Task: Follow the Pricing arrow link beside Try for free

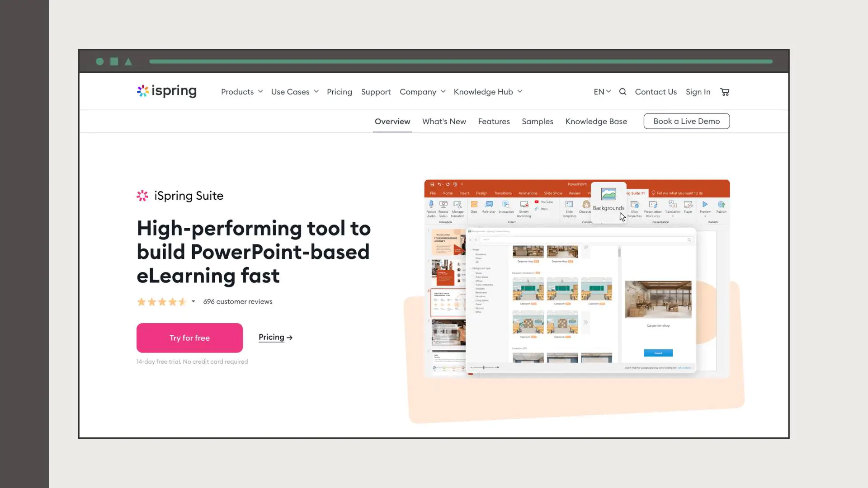Action: (x=275, y=337)
